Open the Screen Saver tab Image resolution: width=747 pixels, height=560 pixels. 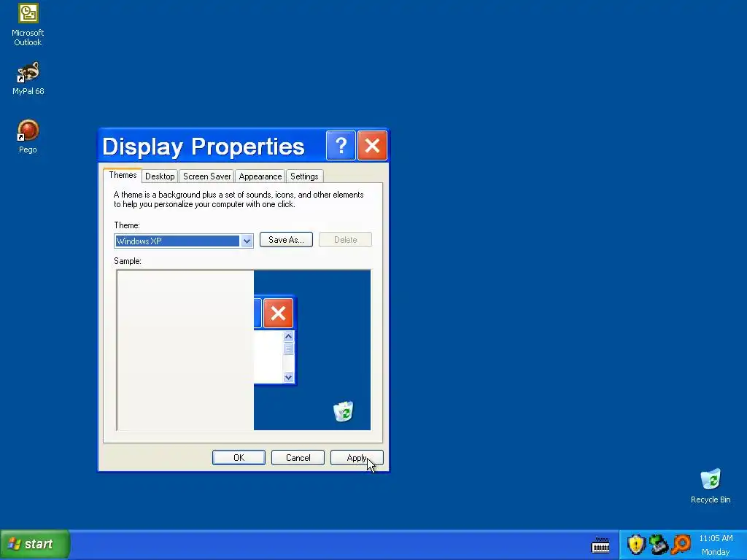point(206,176)
